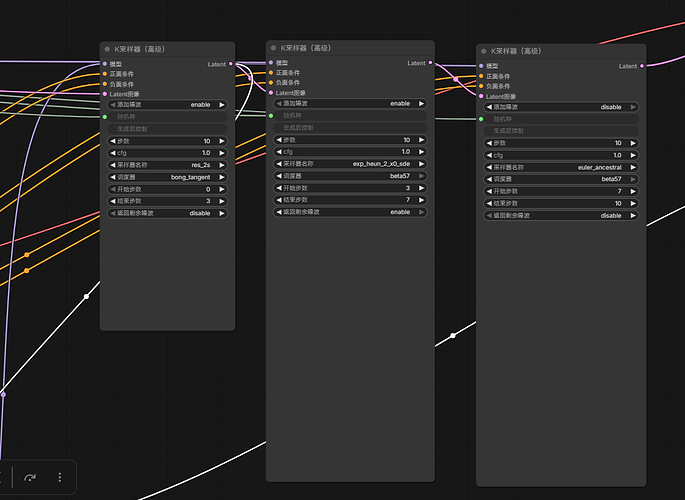Toggle 添加噪波 on the exp_heun_2_x0_sde node
The height and width of the screenshot is (500, 685).
tap(350, 103)
